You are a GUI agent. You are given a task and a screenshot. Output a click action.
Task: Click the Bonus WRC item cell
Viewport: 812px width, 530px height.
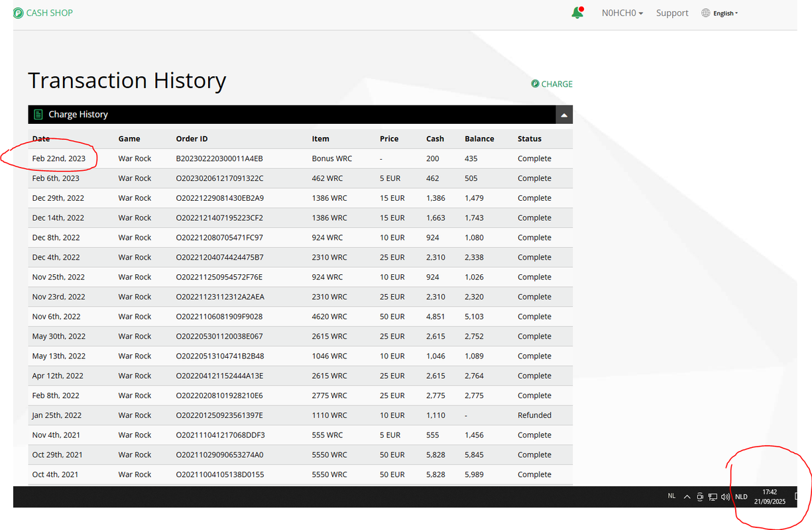[332, 159]
